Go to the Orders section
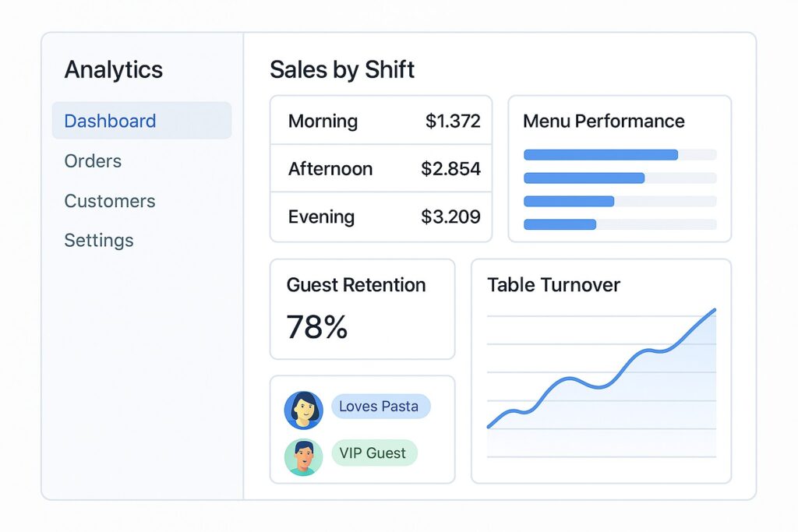798x532 pixels. point(93,161)
